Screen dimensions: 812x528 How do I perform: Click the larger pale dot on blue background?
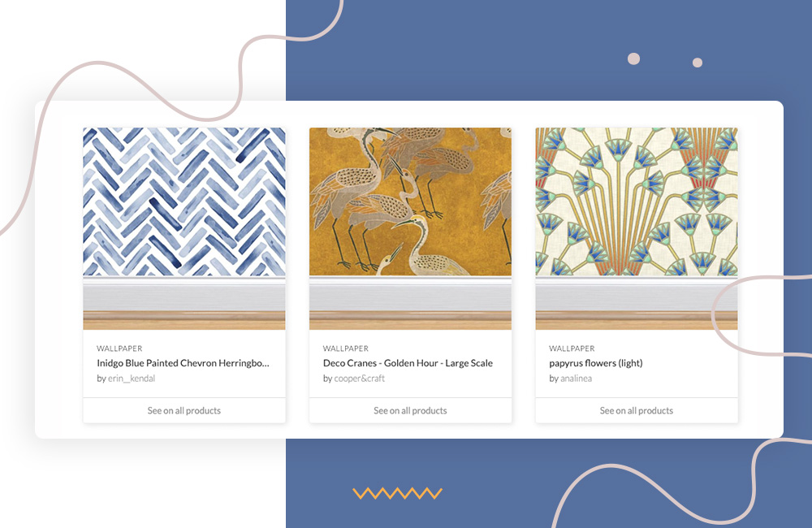click(x=633, y=58)
